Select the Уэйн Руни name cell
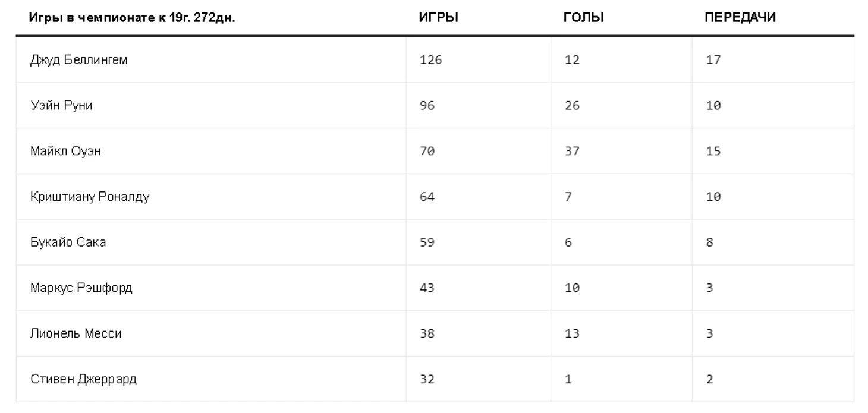 [x=61, y=105]
